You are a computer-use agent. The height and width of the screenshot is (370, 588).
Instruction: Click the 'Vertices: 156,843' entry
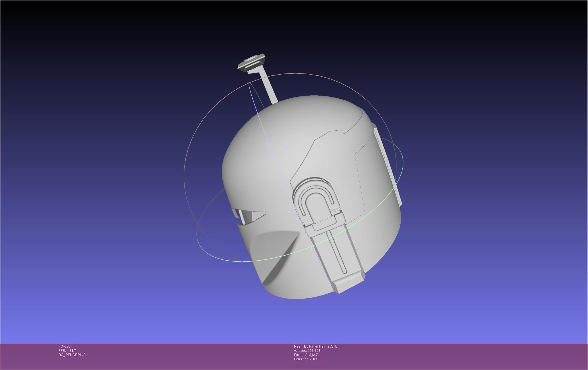(307, 351)
